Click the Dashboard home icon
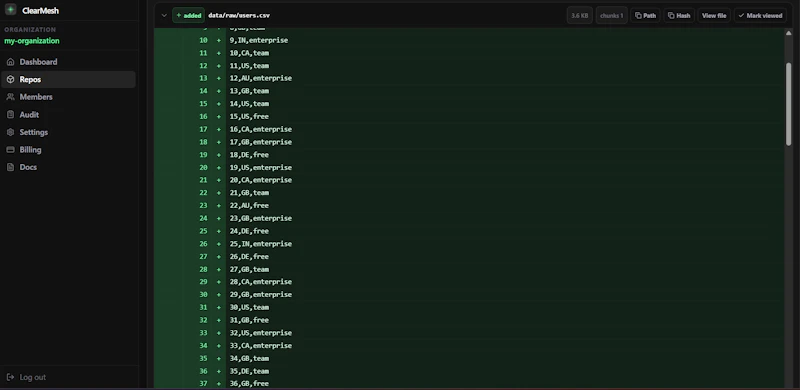 pos(10,62)
